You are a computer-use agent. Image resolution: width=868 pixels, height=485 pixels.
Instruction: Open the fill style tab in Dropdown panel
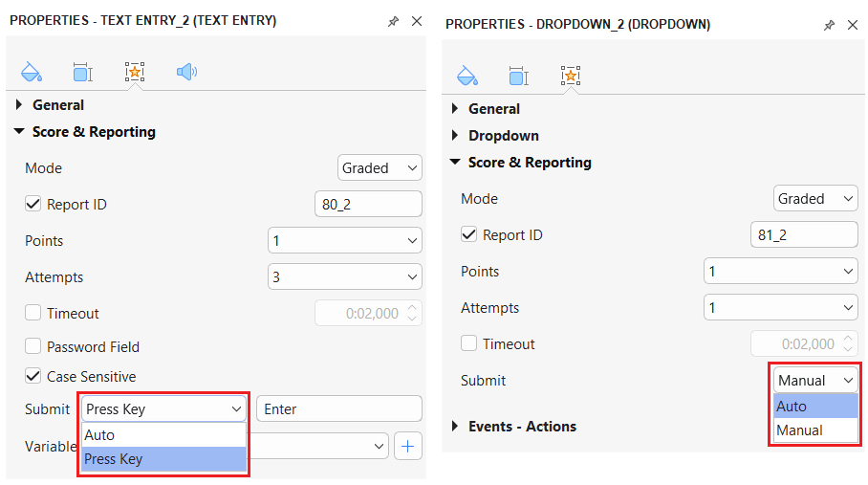467,76
